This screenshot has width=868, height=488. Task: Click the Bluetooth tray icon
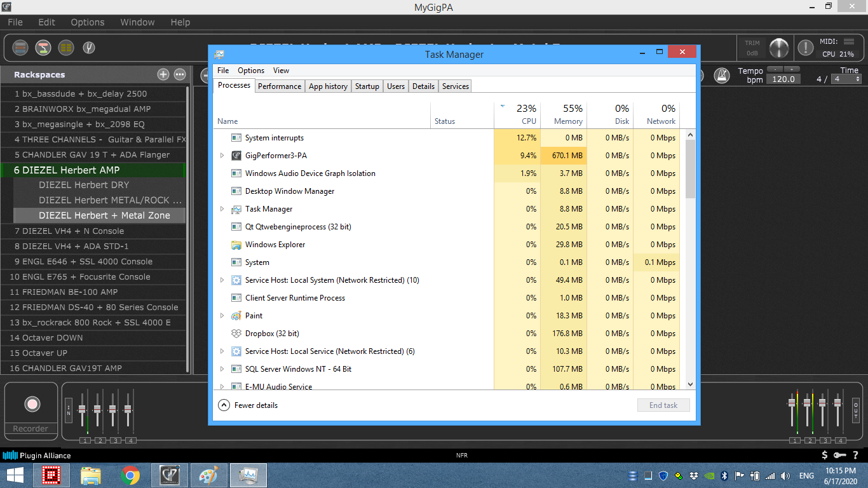point(723,475)
